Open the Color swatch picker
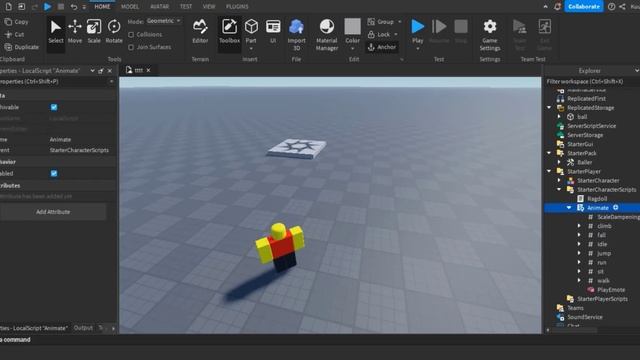 coord(352,27)
